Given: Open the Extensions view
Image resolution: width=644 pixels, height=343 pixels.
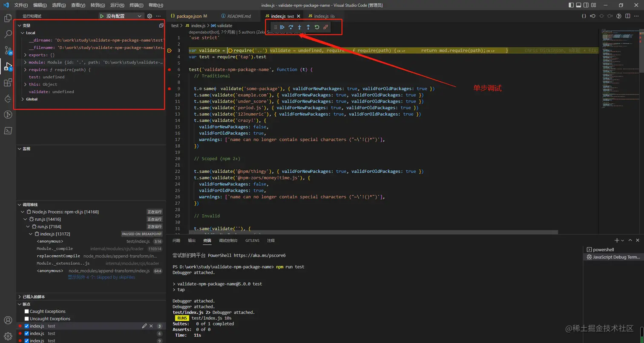Looking at the screenshot, I should click(x=8, y=83).
